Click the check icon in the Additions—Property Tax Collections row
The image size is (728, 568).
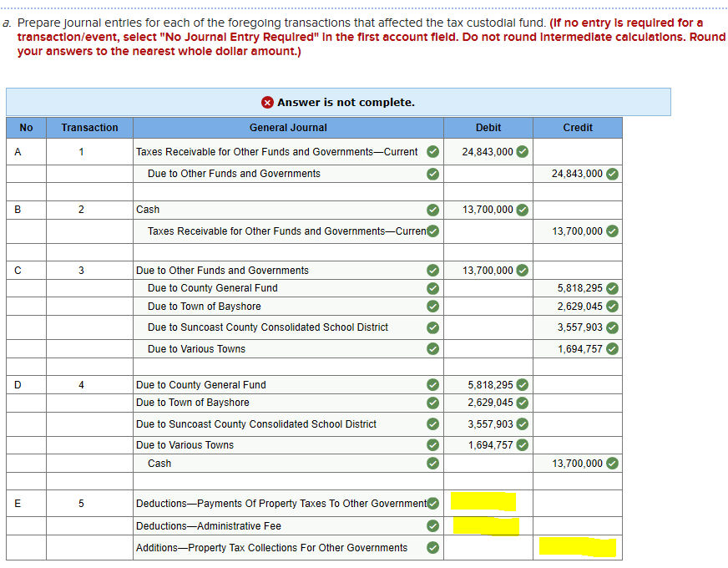click(x=432, y=548)
